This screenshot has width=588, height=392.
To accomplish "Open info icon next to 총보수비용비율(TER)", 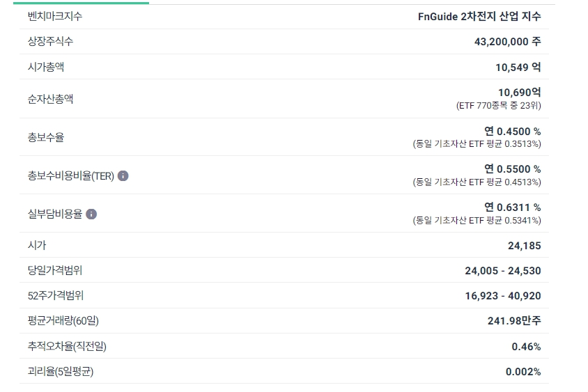I will pos(123,175).
